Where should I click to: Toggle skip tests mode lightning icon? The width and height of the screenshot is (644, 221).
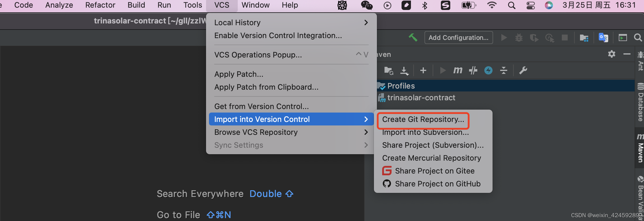488,70
